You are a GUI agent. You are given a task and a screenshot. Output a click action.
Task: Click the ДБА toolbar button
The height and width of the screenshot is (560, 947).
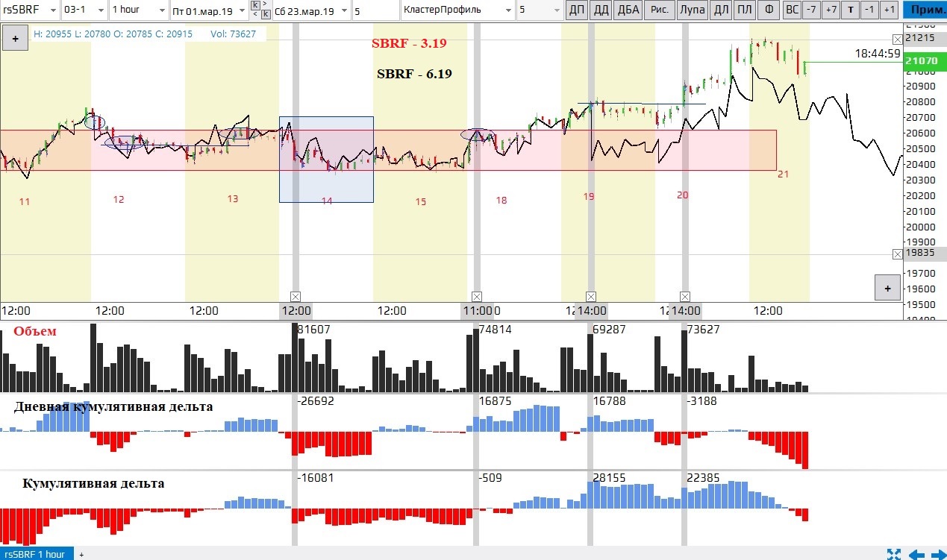point(628,10)
